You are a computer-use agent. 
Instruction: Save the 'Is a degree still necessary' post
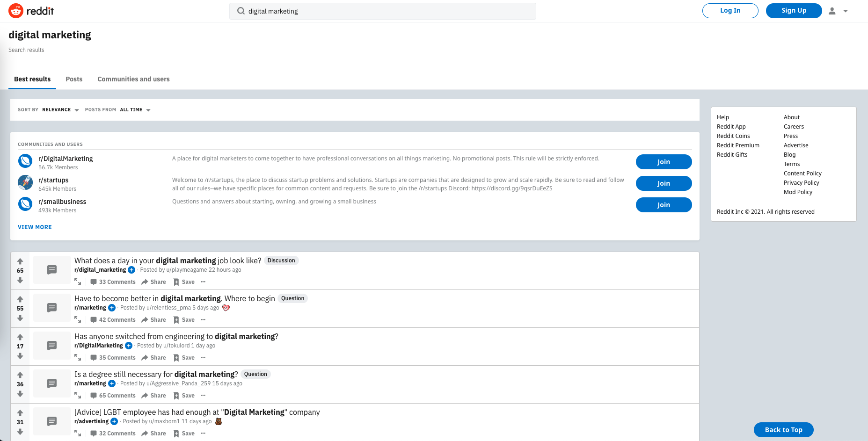coord(184,396)
